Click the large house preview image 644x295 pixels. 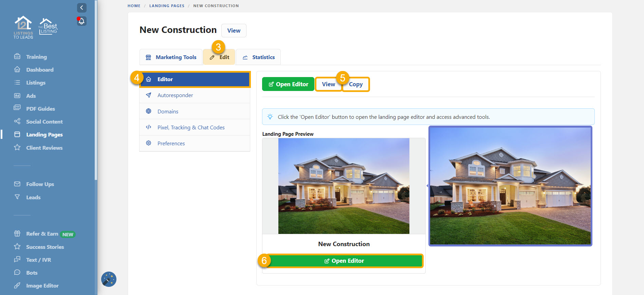coord(510,186)
